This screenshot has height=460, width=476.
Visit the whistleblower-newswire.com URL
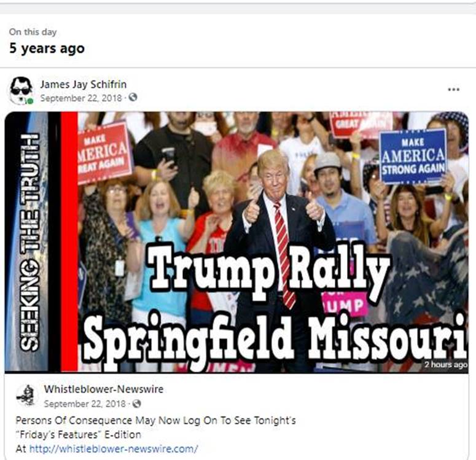point(114,449)
